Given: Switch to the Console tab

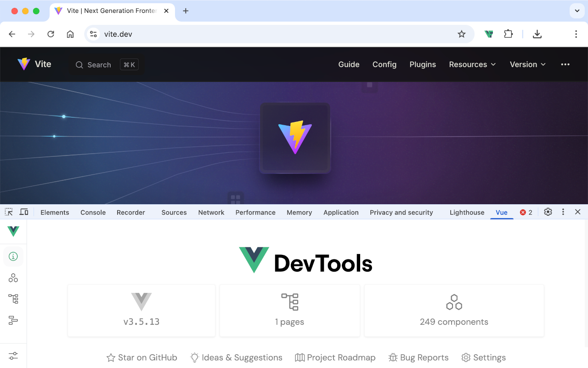Looking at the screenshot, I should click(93, 213).
